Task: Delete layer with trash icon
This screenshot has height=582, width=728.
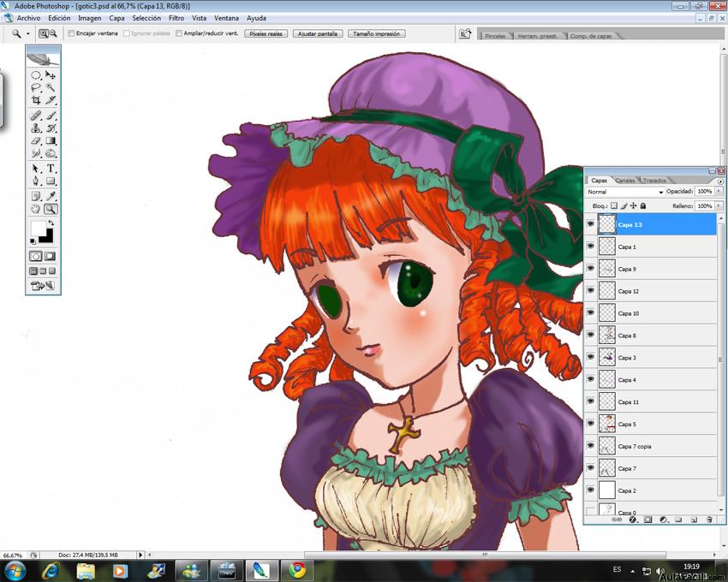Action: click(x=709, y=520)
